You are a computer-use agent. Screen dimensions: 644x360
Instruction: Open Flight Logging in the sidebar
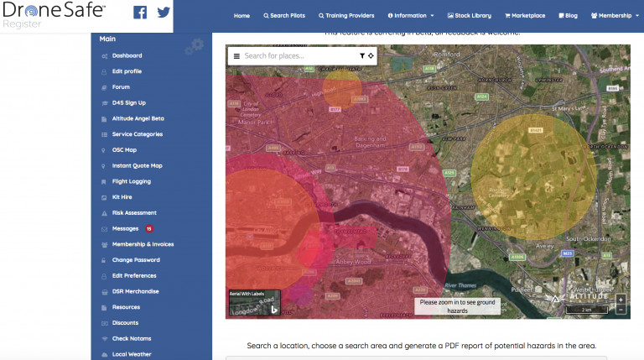tap(132, 181)
